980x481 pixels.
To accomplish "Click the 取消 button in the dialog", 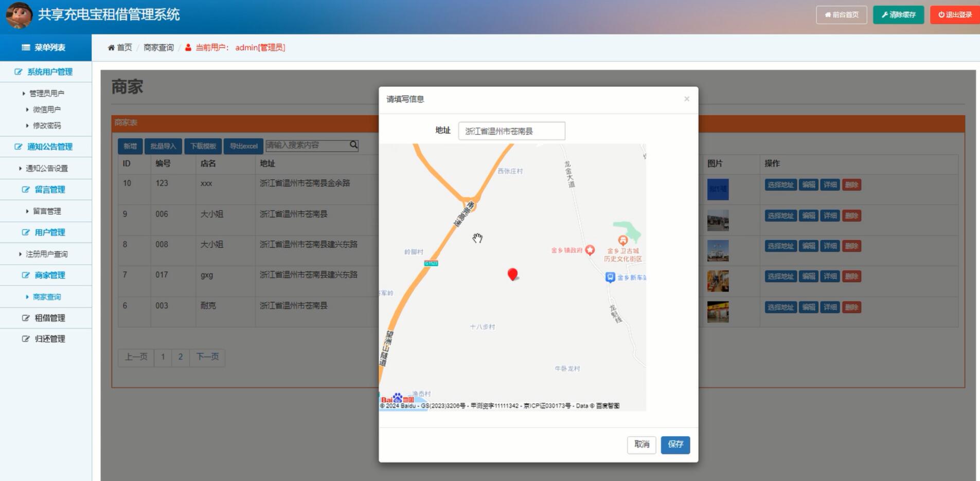I will point(641,444).
